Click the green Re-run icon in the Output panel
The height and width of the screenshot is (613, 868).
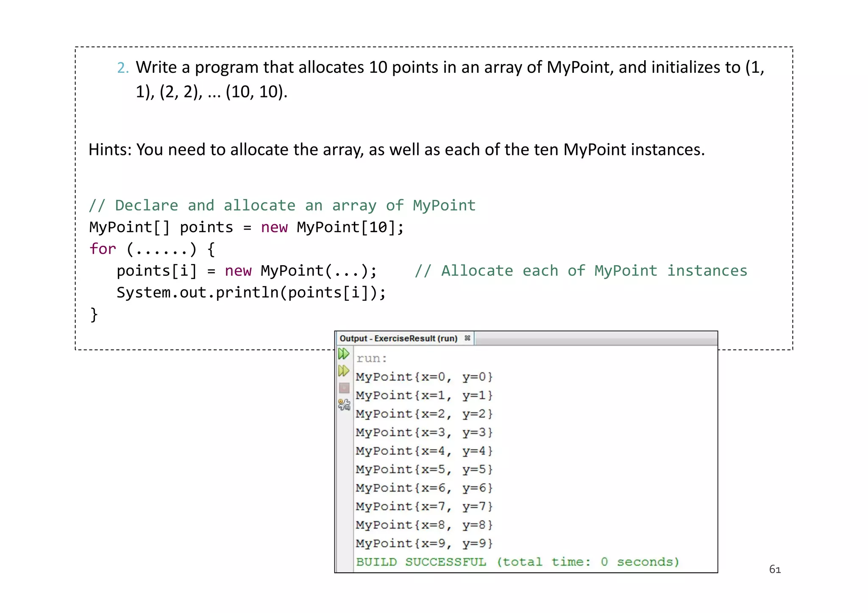tap(344, 354)
